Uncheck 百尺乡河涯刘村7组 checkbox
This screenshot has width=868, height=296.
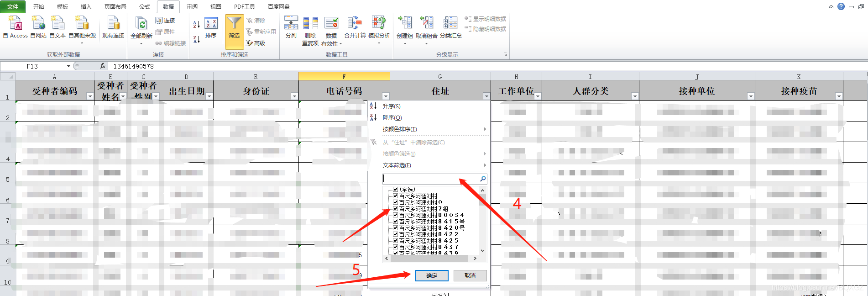click(395, 208)
